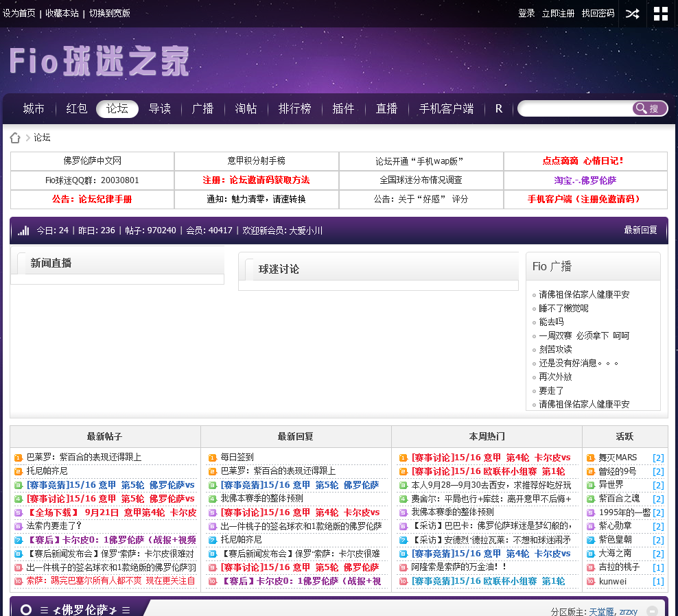This screenshot has height=616, width=678.
Task: Click the R navigation item
Action: tap(499, 108)
